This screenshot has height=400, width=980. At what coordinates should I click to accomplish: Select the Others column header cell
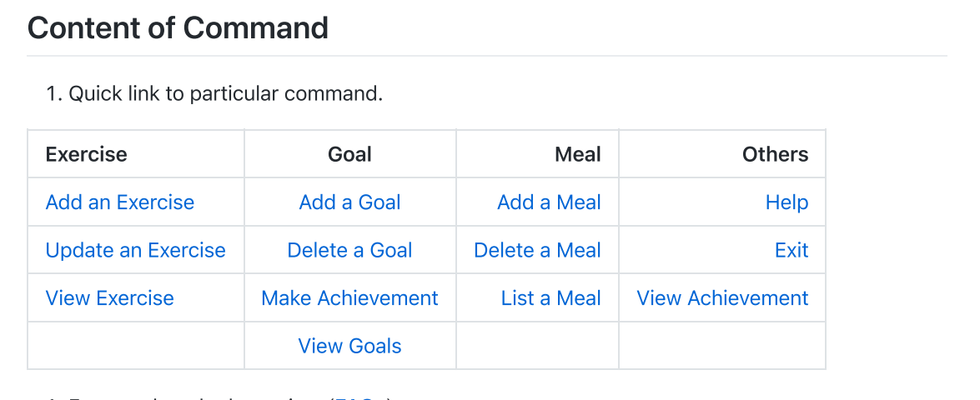(x=722, y=154)
